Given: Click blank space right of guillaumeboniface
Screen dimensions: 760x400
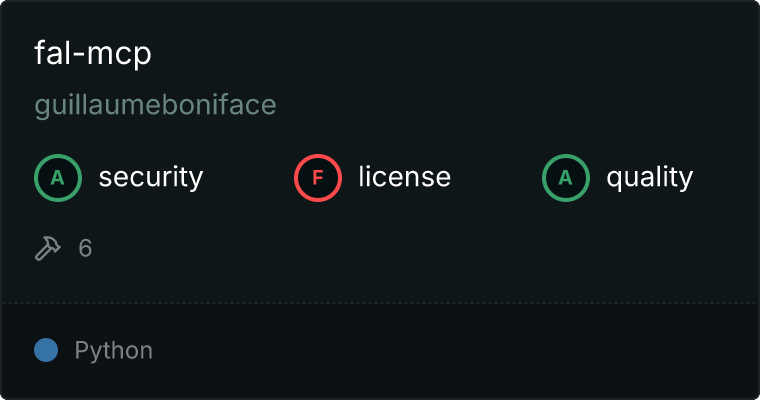Looking at the screenshot, I should (x=500, y=105).
